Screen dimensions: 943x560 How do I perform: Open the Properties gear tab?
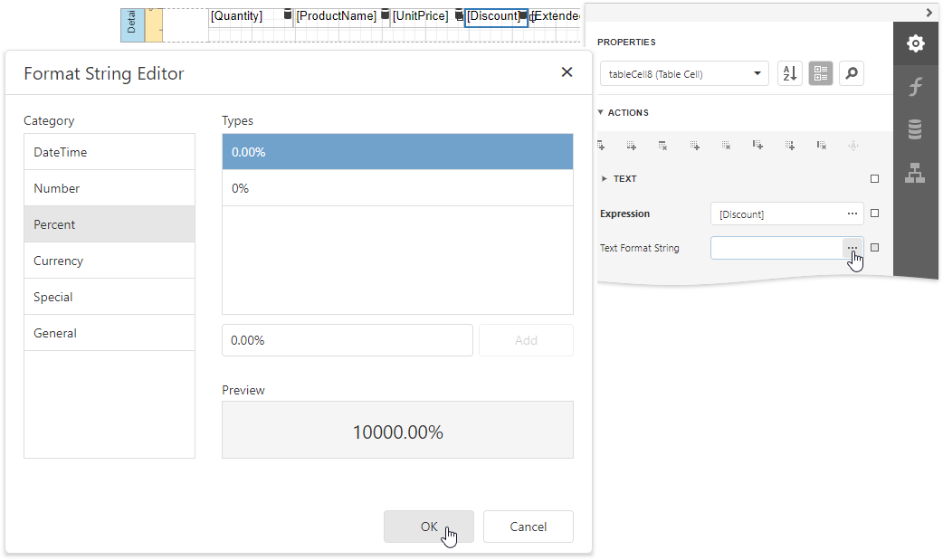[915, 43]
